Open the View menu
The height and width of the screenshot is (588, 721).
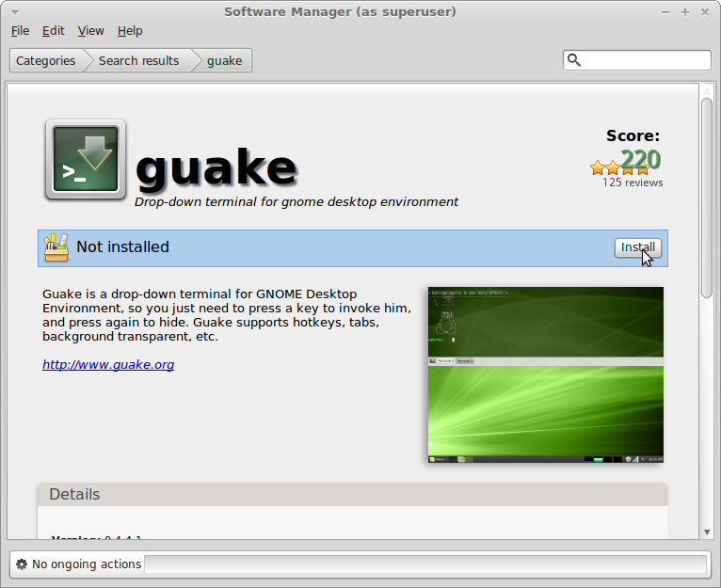[x=90, y=31]
